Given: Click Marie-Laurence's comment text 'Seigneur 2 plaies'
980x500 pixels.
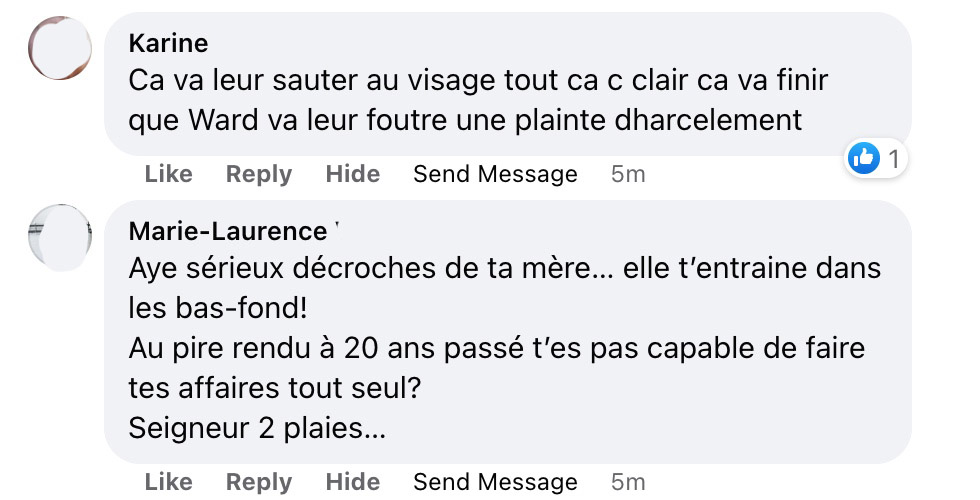Looking at the screenshot, I should click(x=257, y=429).
